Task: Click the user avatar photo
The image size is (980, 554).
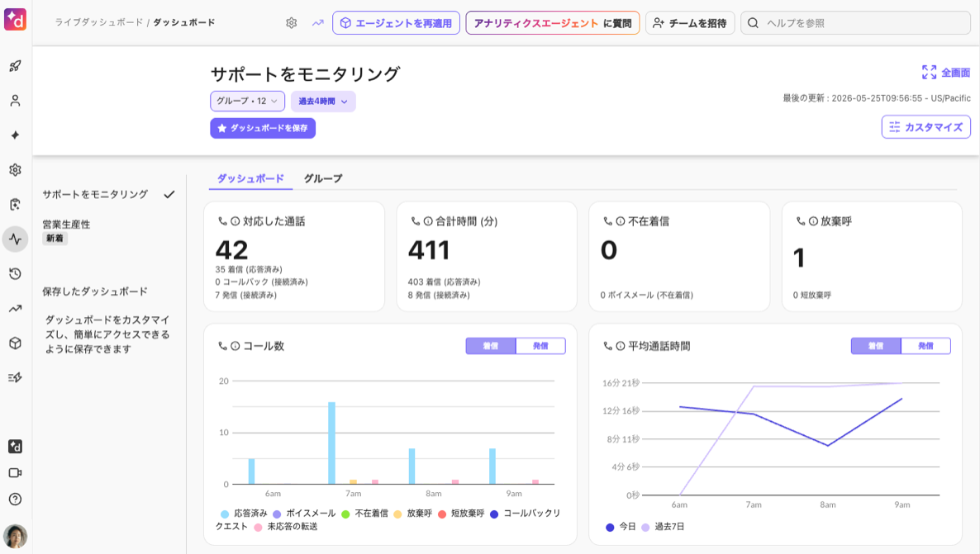Action: [x=15, y=536]
